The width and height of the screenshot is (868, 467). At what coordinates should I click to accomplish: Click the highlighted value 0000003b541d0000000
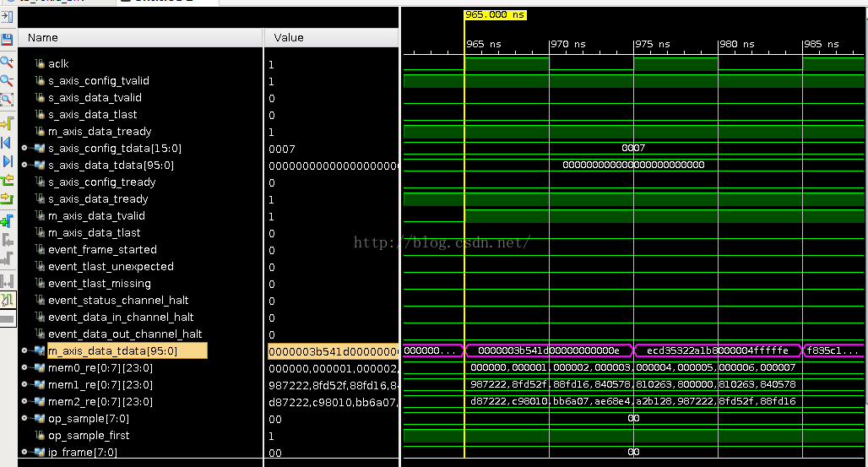click(x=333, y=351)
